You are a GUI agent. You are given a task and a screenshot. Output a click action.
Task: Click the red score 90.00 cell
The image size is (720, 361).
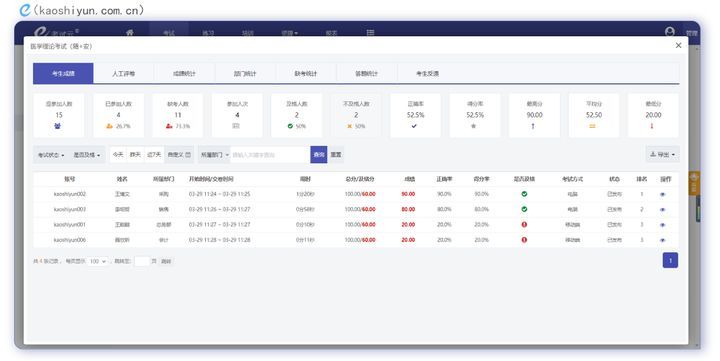[x=408, y=194]
